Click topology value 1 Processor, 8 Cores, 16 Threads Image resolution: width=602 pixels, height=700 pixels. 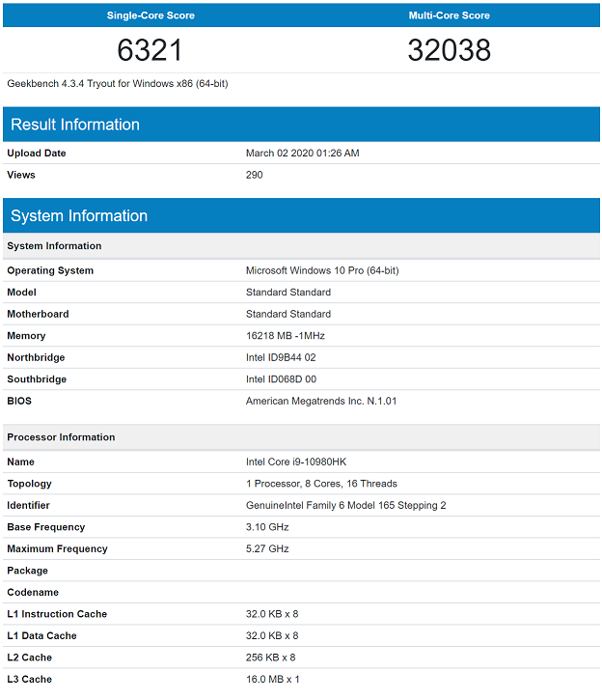click(x=321, y=484)
